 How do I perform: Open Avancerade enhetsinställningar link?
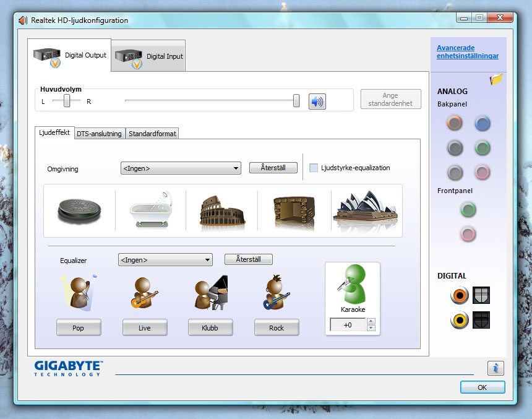(x=468, y=51)
